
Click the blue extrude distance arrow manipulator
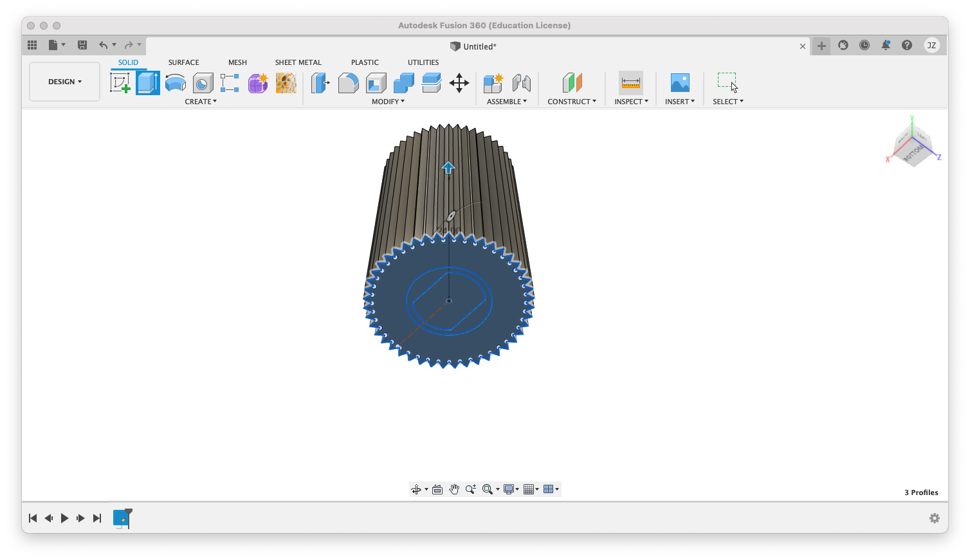point(448,167)
